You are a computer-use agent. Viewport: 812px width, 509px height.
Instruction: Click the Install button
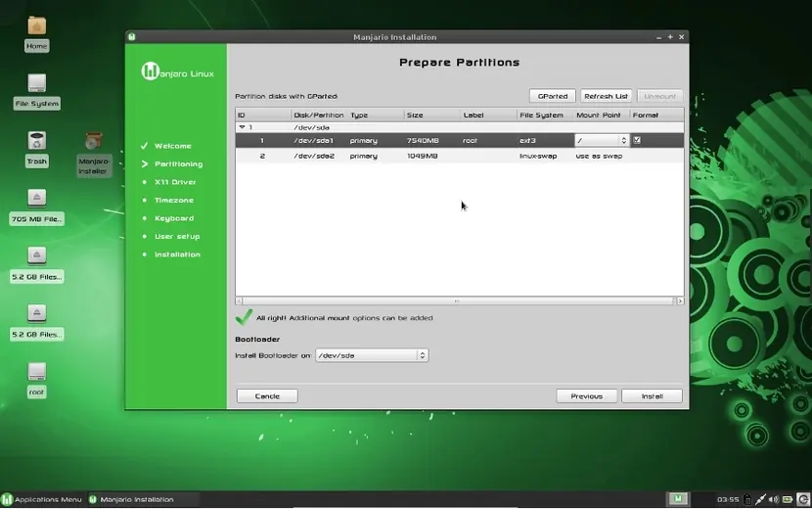[x=652, y=396]
